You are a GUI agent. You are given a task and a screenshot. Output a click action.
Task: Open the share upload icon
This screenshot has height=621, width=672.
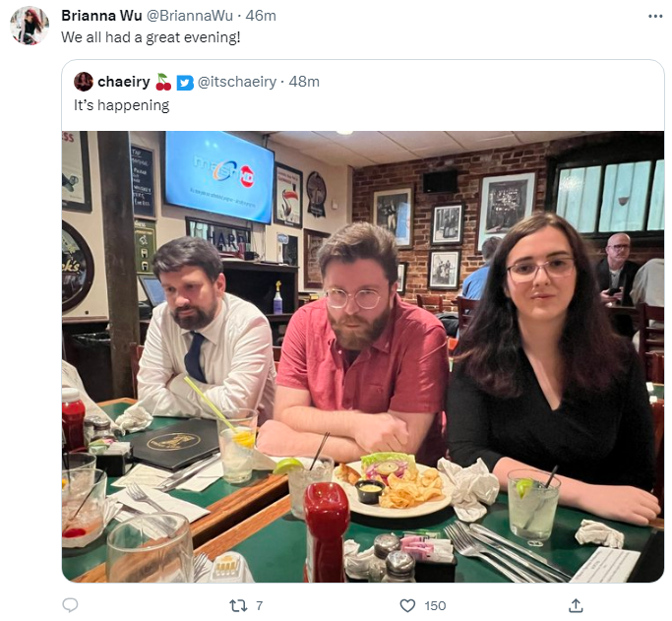(x=576, y=605)
